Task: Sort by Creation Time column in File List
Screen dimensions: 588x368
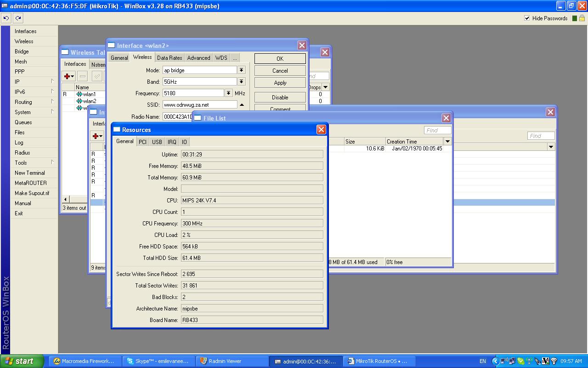Action: [x=414, y=142]
